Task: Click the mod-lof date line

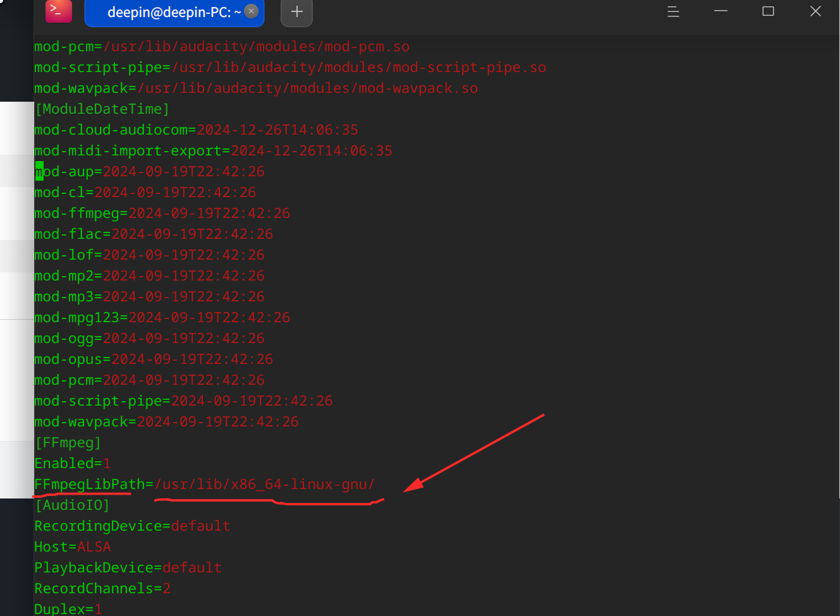Action: (x=149, y=255)
